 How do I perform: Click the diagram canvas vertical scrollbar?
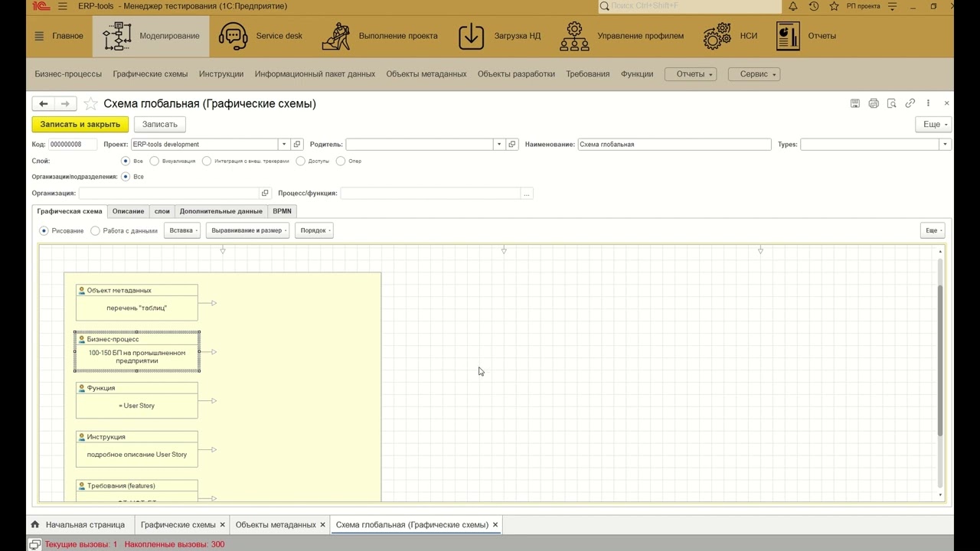940,360
